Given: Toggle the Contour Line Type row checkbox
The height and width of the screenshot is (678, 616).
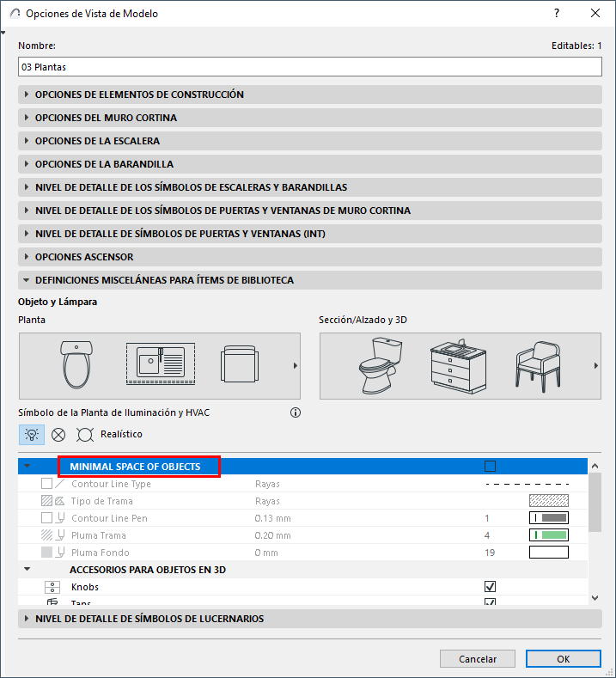Looking at the screenshot, I should 46,484.
